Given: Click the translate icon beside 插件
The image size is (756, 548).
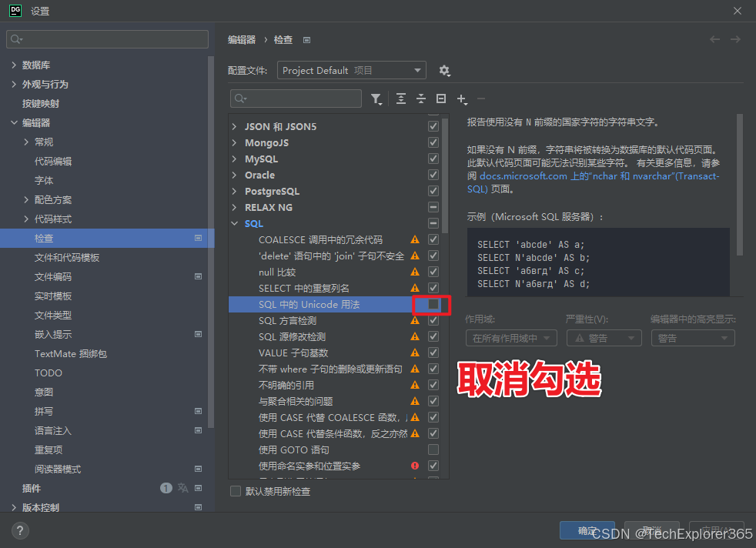Looking at the screenshot, I should 182,488.
